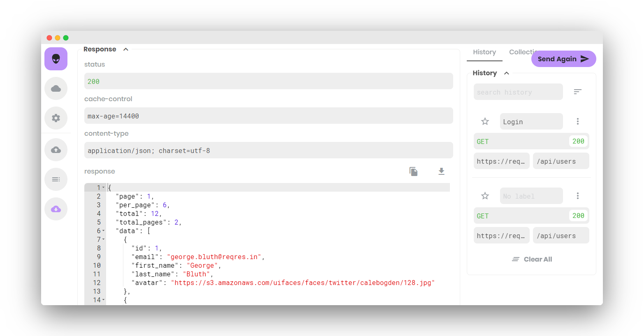Star the No label history entry
Screen dimensions: 644x336
pyautogui.click(x=485, y=196)
